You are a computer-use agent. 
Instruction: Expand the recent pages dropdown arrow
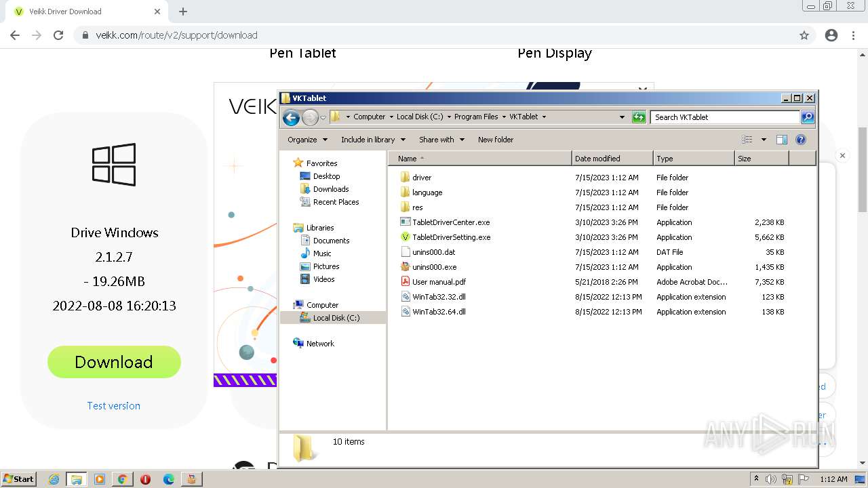pyautogui.click(x=323, y=117)
